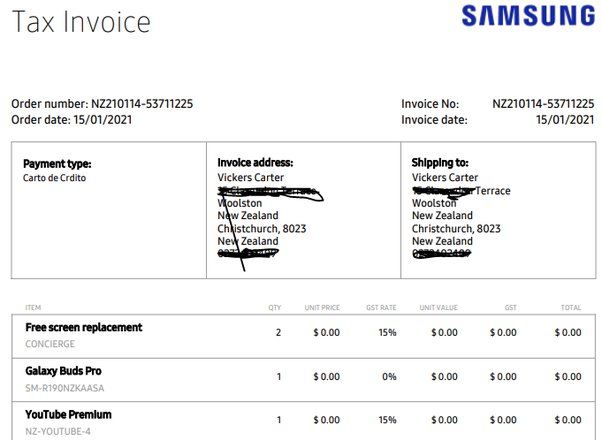Click the Invoice No value

(x=543, y=104)
